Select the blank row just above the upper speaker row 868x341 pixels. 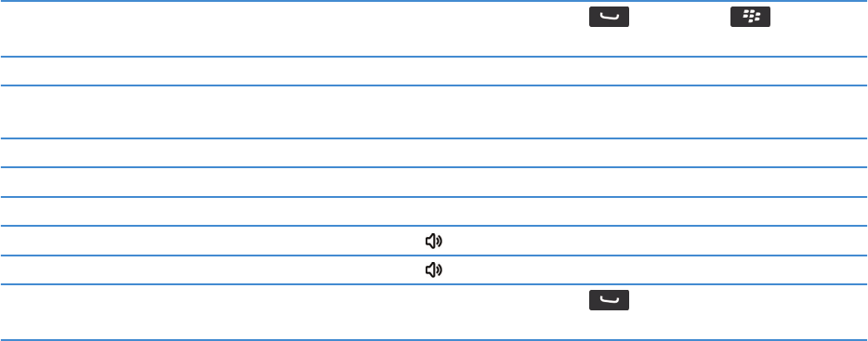coord(434,211)
